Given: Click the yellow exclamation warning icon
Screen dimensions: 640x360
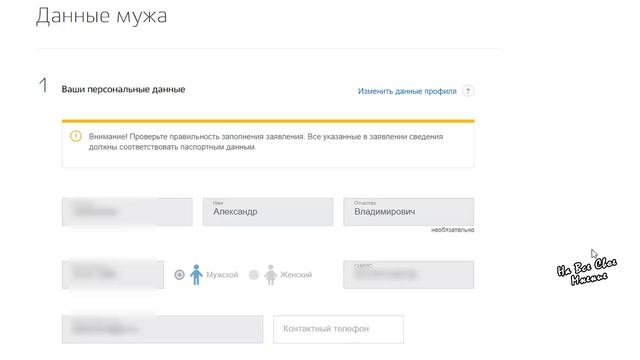Looking at the screenshot, I should coord(76,136).
